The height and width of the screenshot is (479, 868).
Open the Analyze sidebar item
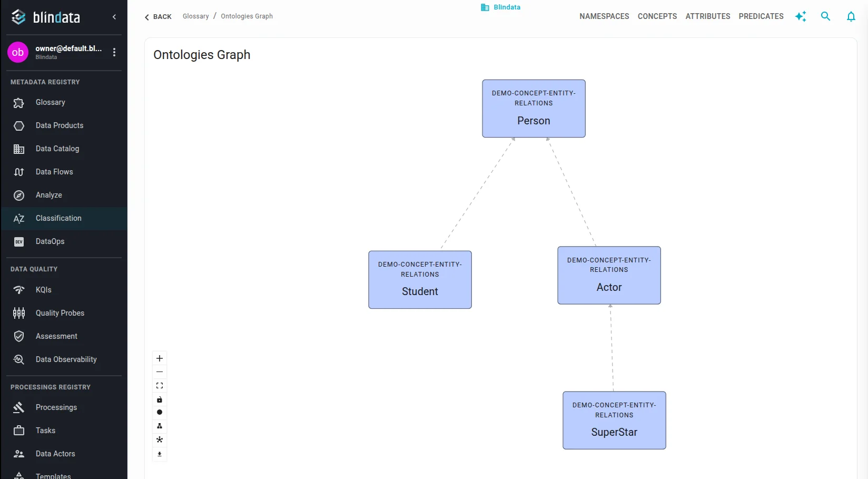point(64,195)
